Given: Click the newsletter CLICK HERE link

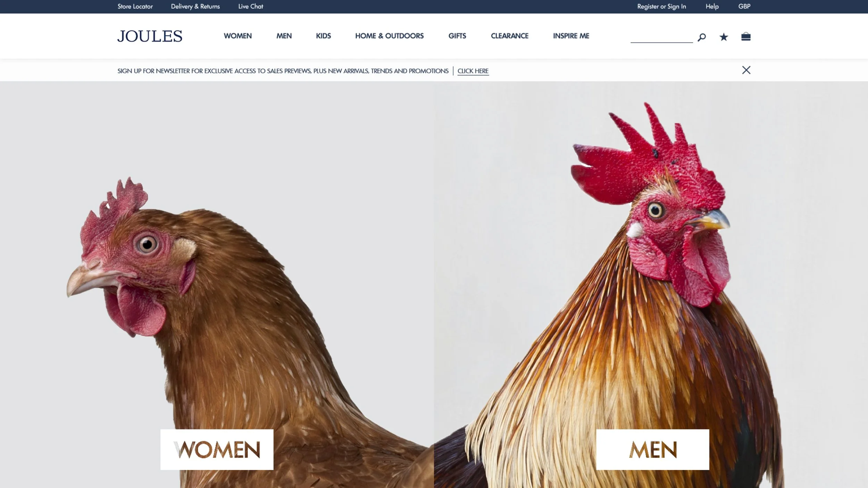Looking at the screenshot, I should (x=473, y=71).
